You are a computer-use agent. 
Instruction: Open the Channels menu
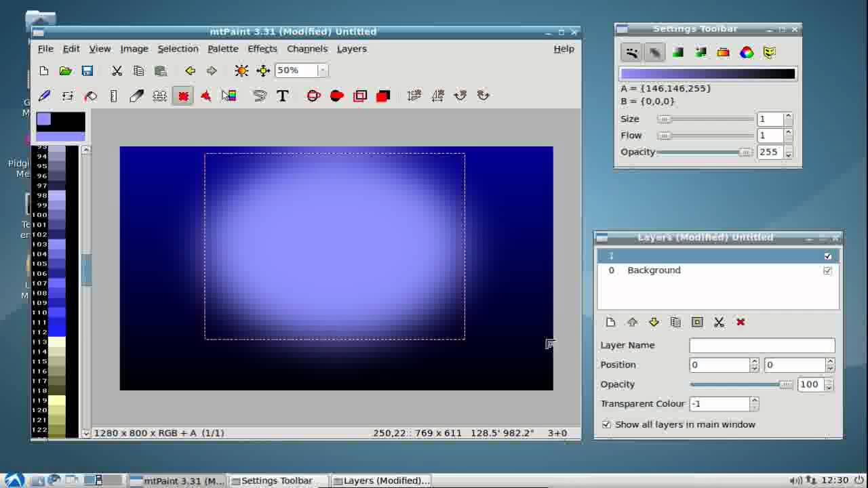point(307,49)
